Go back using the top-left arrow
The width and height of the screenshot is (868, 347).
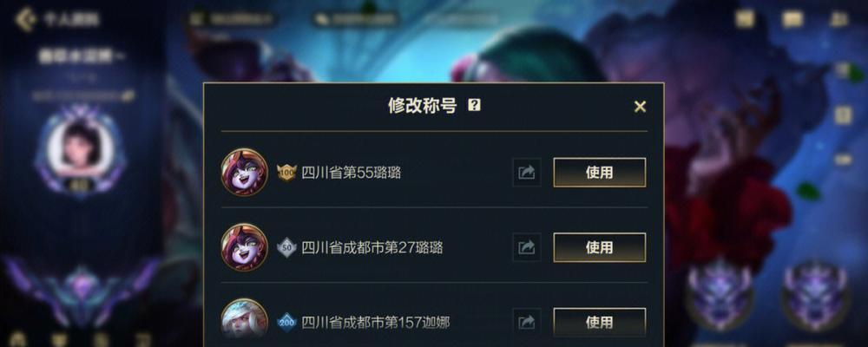[x=25, y=19]
